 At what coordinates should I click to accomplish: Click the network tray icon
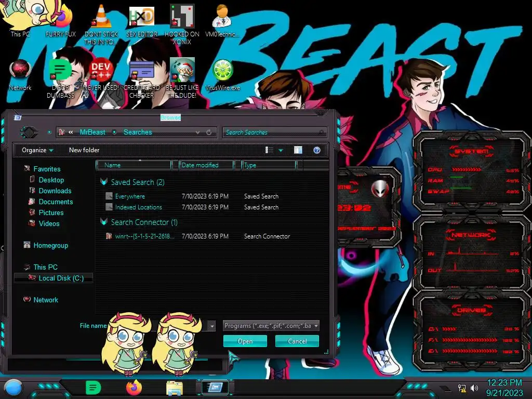(x=462, y=388)
